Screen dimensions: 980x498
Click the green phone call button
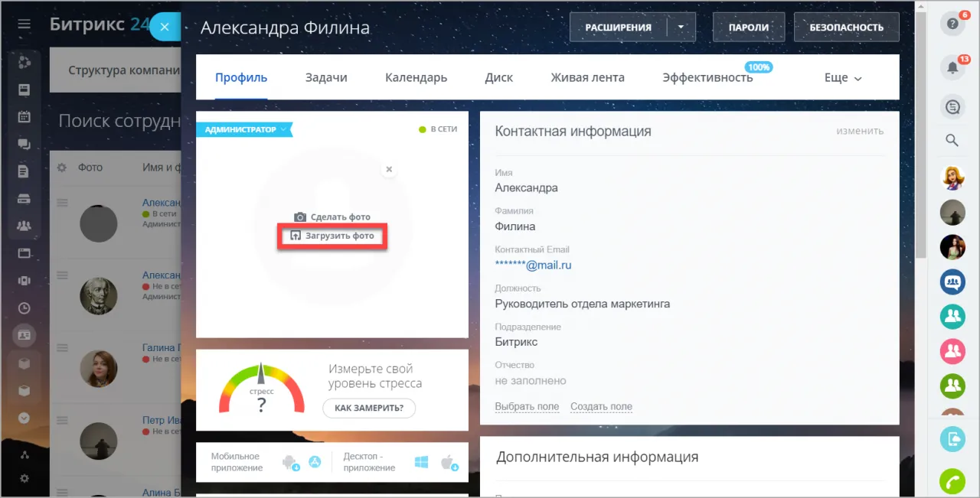952,481
